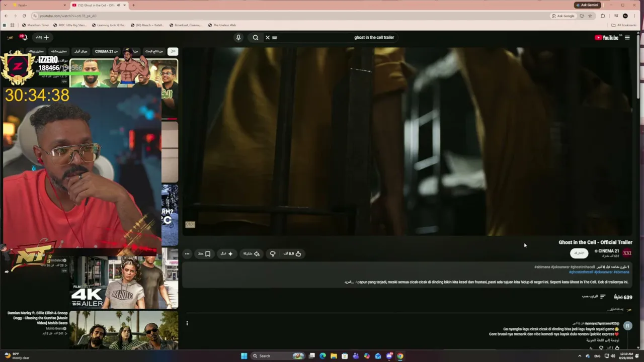This screenshot has width=644, height=362.
Task: Open Microsoft Edge from the taskbar
Action: tap(323, 356)
